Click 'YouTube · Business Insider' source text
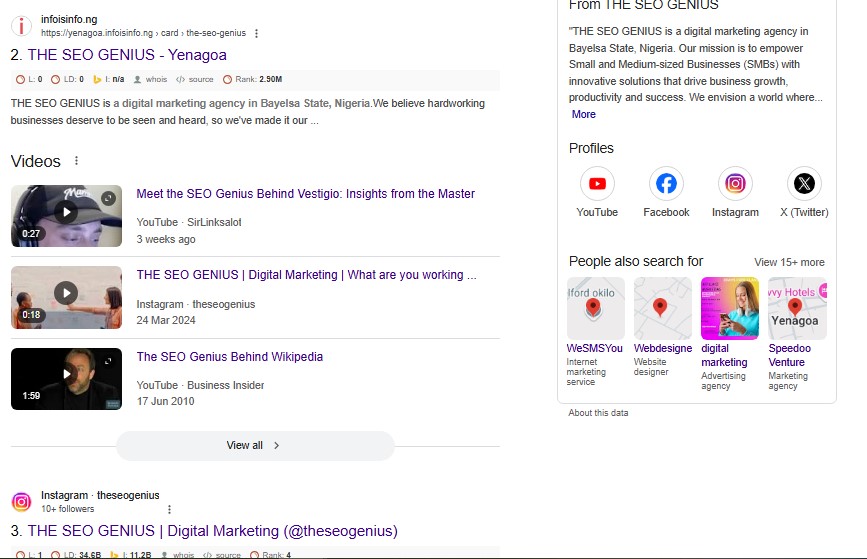The image size is (867, 559). (200, 385)
